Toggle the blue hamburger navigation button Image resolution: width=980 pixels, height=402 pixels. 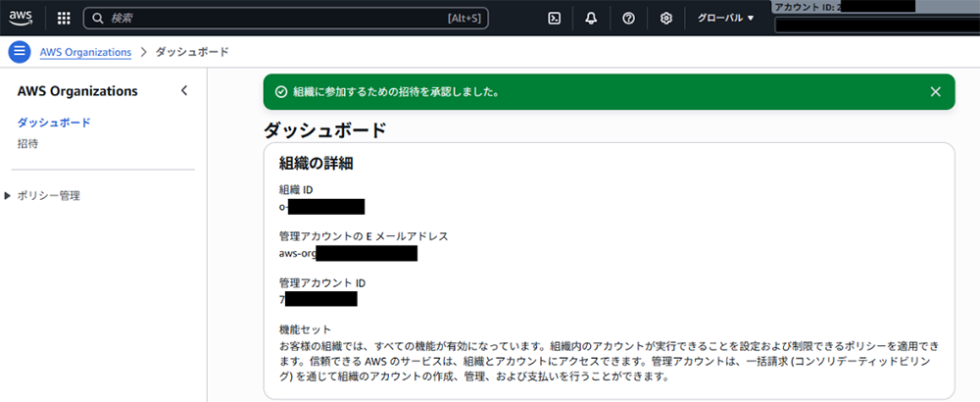(19, 52)
